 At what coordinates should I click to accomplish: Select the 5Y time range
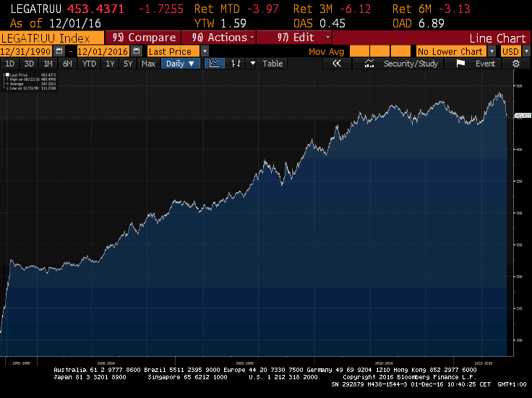point(128,64)
